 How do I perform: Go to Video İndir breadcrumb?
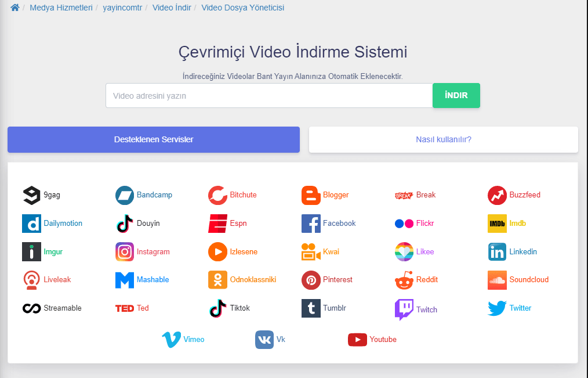(172, 8)
